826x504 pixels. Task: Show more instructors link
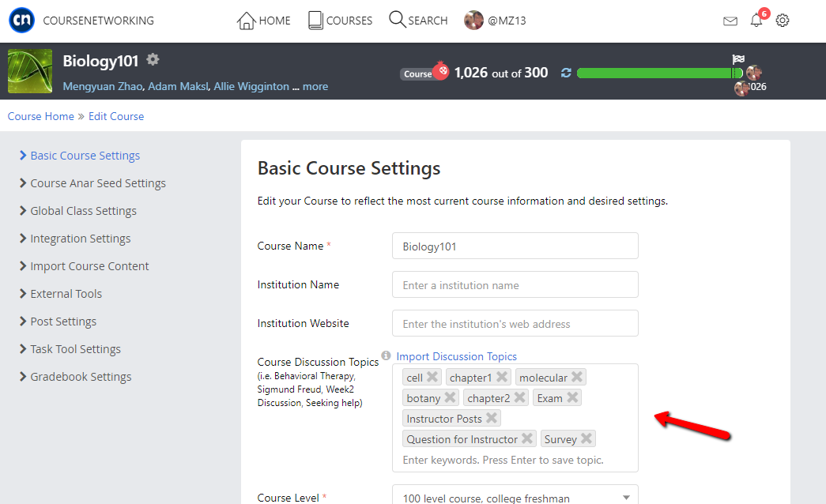(x=315, y=86)
